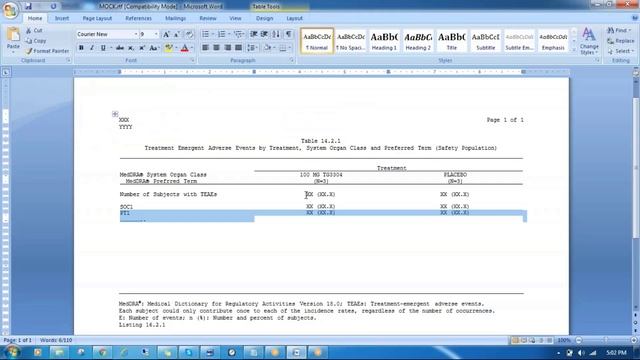Viewport: 640px width, 360px height.
Task: Apply the Subtitle style
Action: [485, 41]
